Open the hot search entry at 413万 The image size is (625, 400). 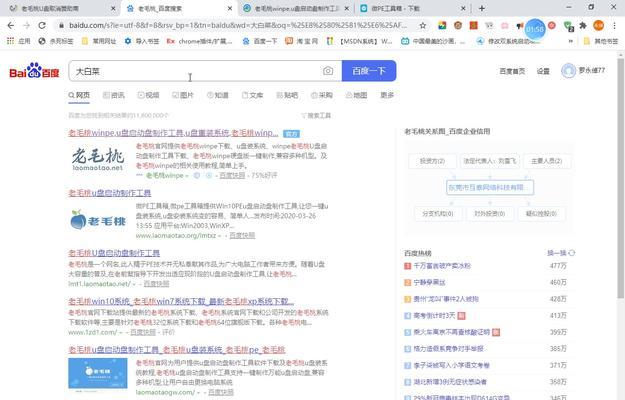click(x=434, y=316)
